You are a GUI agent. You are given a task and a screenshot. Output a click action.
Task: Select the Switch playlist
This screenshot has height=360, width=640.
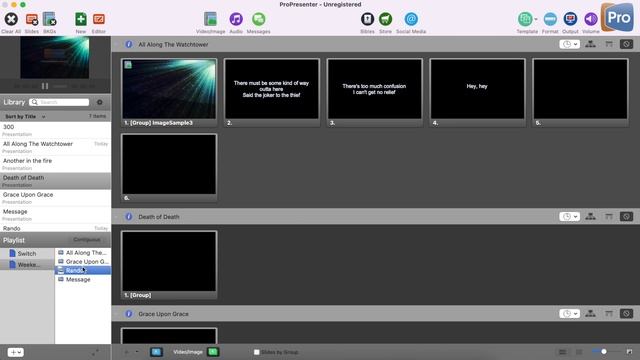27,253
